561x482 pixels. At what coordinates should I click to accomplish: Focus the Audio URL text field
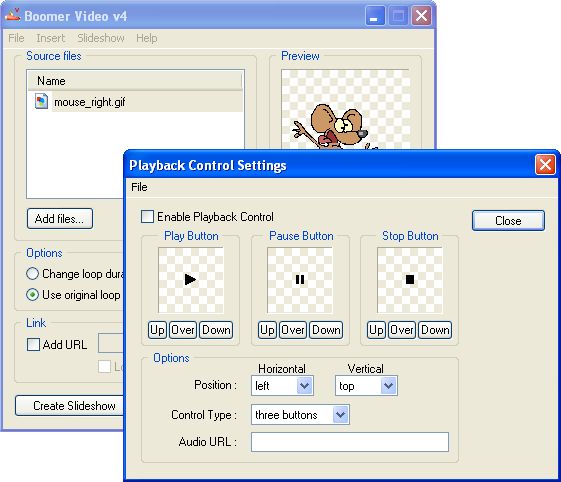coord(350,442)
